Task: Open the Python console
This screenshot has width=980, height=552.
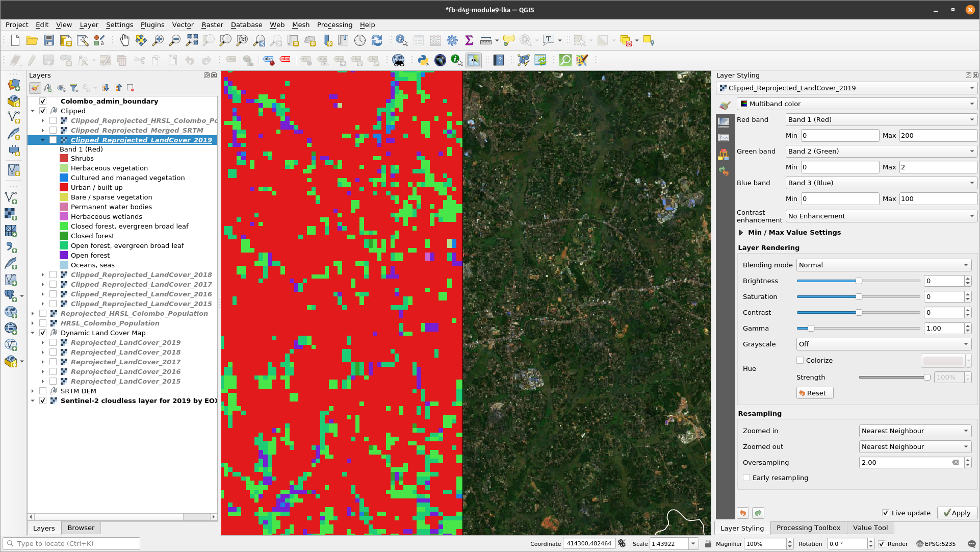Action: click(x=423, y=60)
